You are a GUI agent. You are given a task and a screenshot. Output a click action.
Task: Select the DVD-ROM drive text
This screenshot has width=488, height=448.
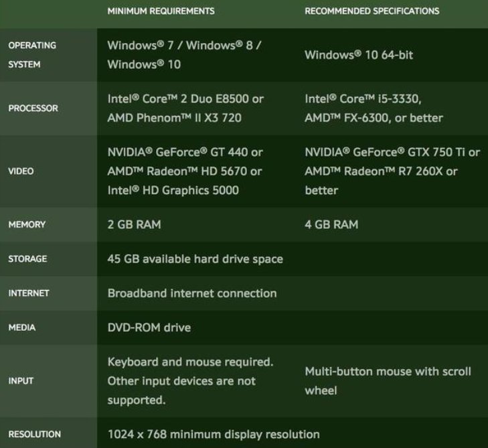(149, 328)
